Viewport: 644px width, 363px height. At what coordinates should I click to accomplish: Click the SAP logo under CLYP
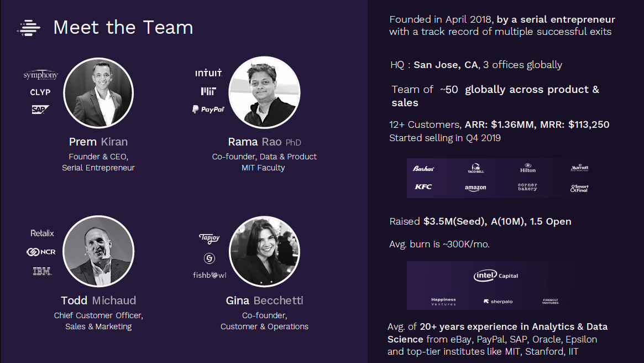[40, 110]
